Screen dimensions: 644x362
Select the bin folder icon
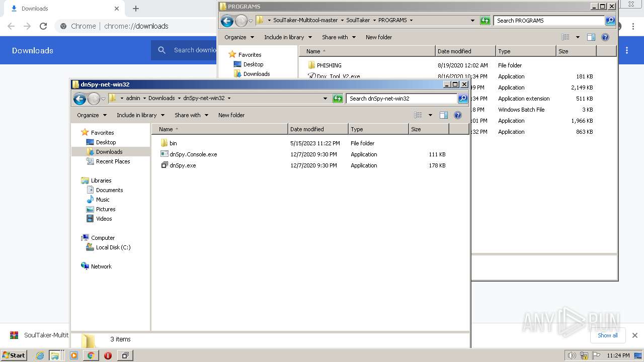(x=165, y=143)
